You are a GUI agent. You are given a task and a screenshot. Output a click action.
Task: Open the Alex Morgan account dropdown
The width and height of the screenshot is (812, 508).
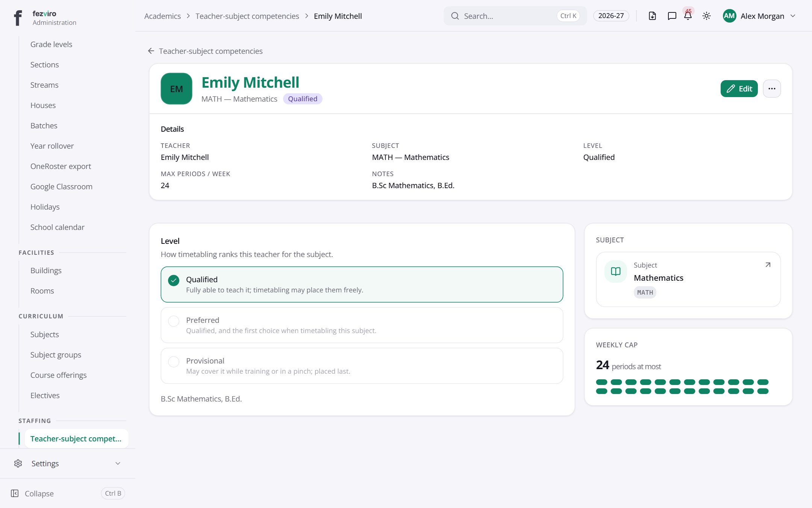pyautogui.click(x=759, y=16)
